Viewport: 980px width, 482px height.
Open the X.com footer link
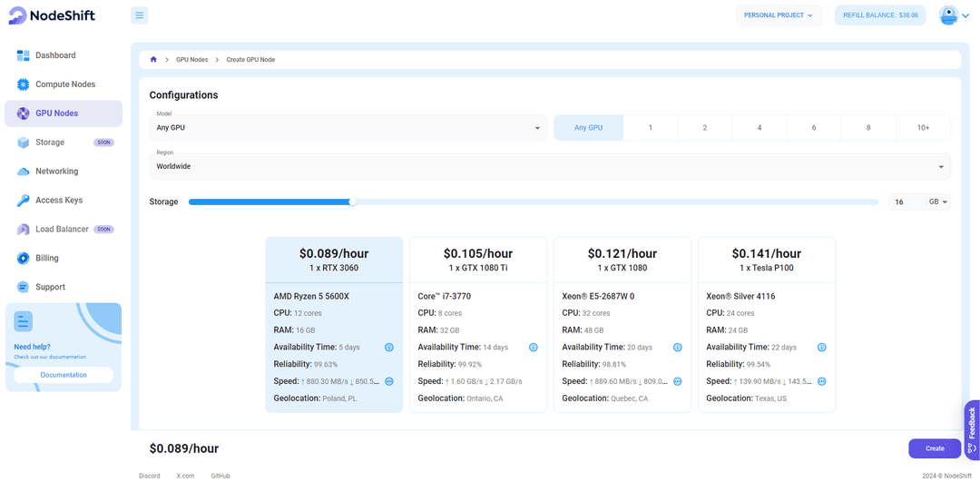(185, 476)
